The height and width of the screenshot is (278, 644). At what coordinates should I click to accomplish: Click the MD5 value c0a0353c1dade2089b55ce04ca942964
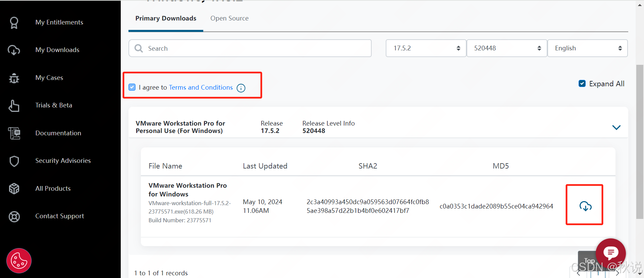point(496,206)
